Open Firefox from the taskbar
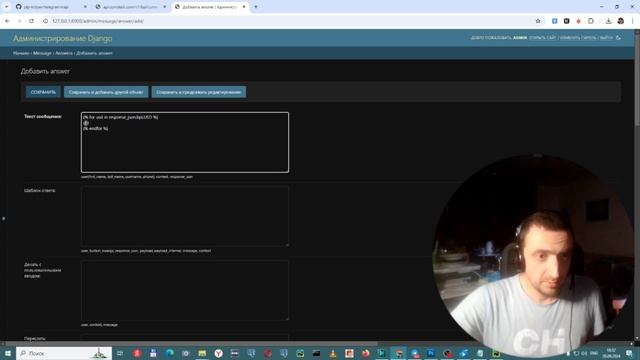This screenshot has width=640, height=360. coord(365,353)
